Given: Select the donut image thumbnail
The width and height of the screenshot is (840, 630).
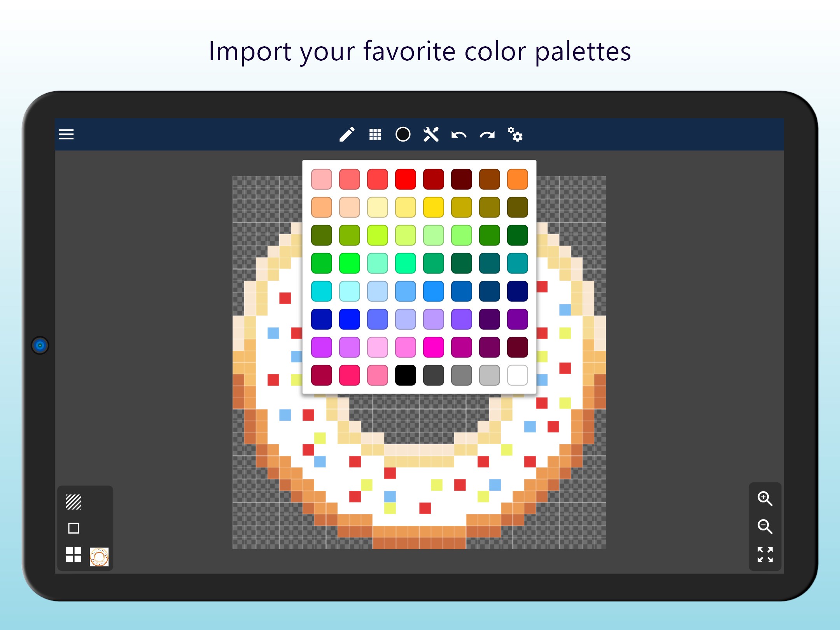Looking at the screenshot, I should pos(99,557).
